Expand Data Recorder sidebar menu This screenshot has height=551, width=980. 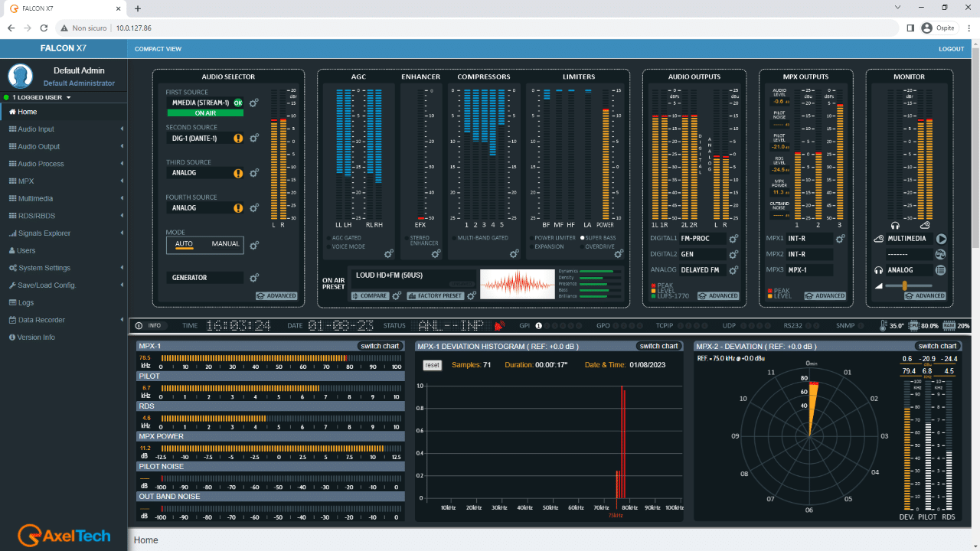pos(64,320)
